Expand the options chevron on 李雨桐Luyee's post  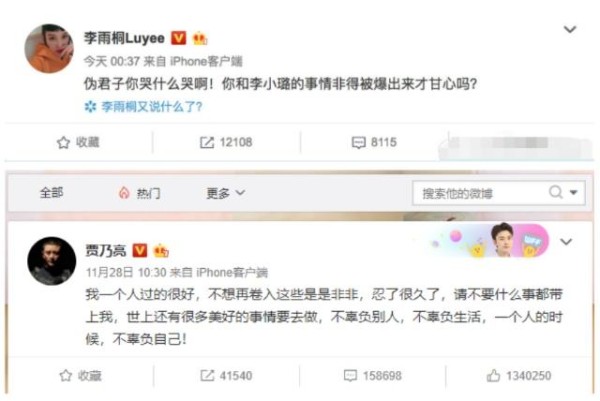click(x=570, y=29)
